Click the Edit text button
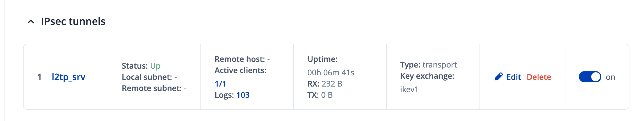Viewport: 644px width, 121px height. pos(513,77)
